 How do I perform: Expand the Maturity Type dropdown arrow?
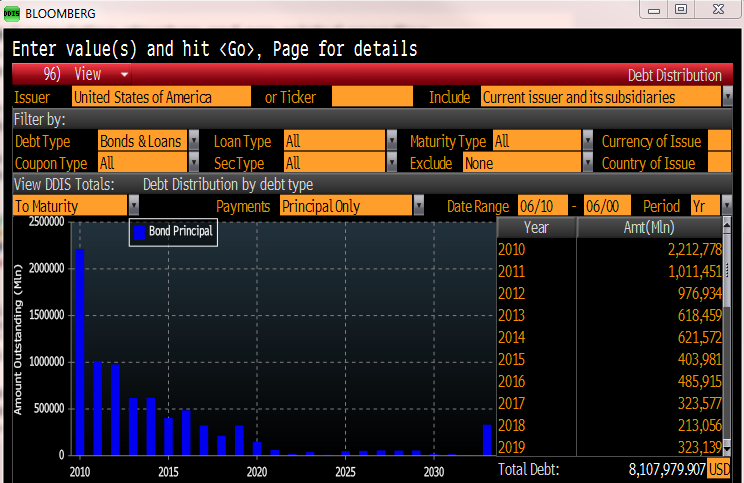tap(587, 140)
